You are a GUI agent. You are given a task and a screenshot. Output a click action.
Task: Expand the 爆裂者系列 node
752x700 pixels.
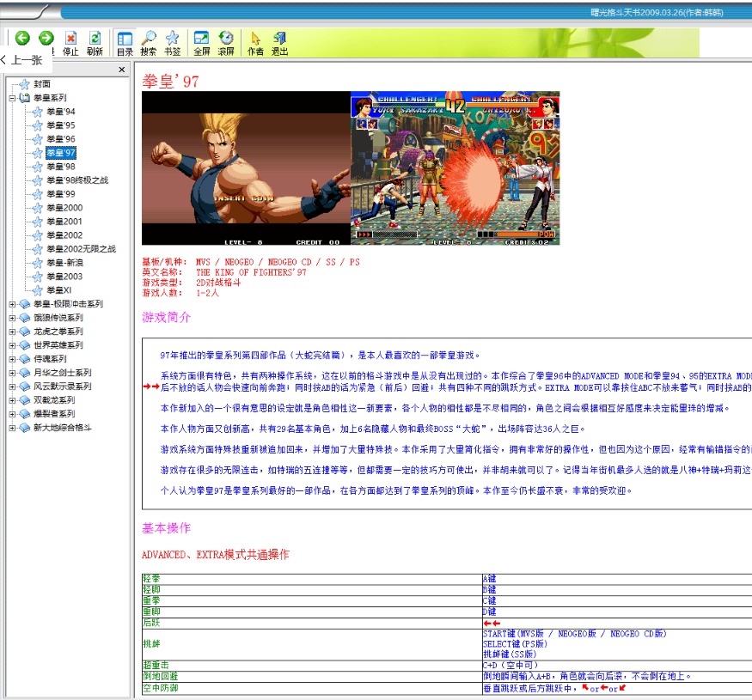click(x=12, y=414)
